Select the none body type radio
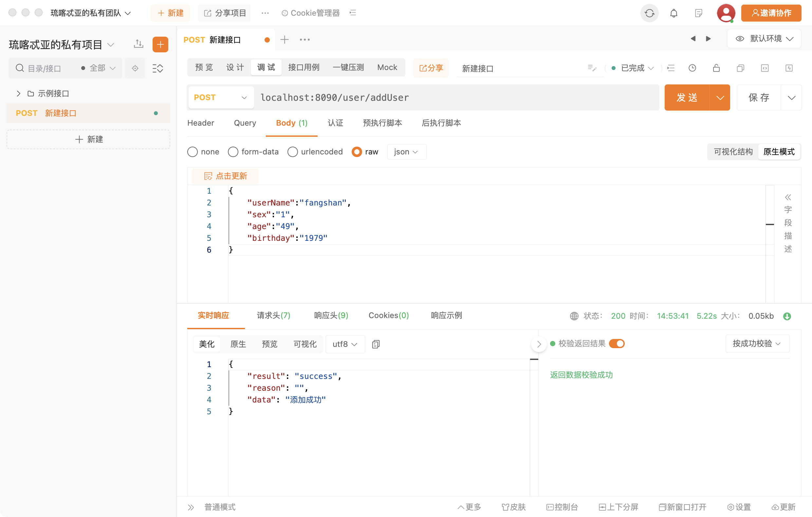This screenshot has width=812, height=517. coord(192,152)
